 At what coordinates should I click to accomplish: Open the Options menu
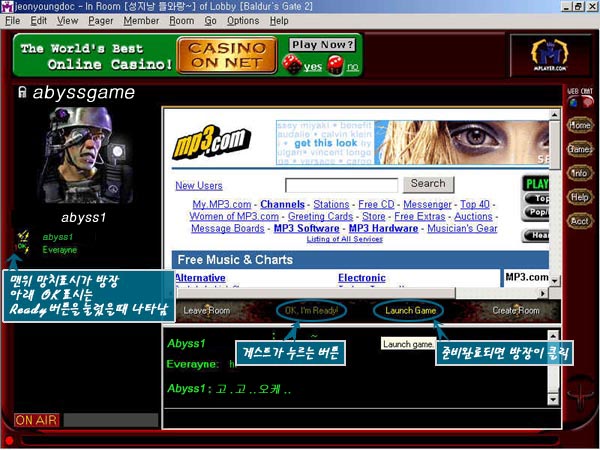click(x=242, y=20)
